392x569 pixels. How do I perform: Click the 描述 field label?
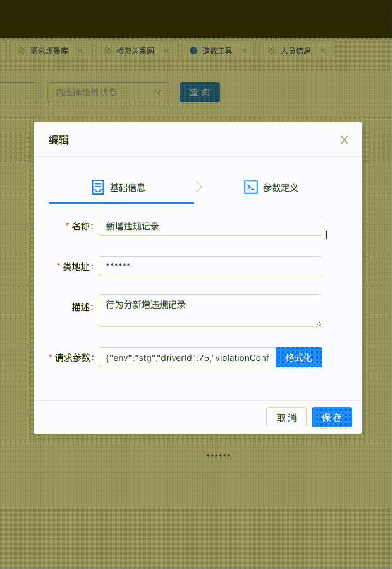82,307
